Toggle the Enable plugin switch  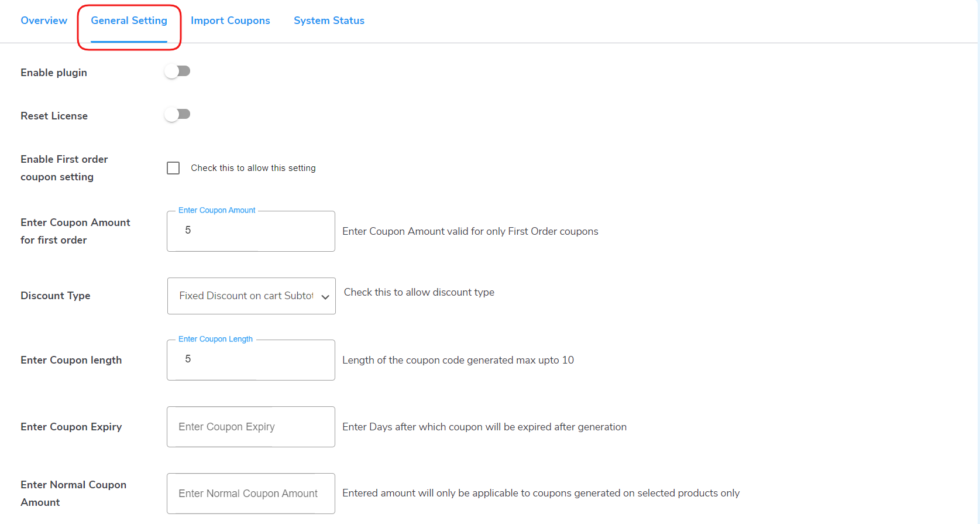[177, 71]
